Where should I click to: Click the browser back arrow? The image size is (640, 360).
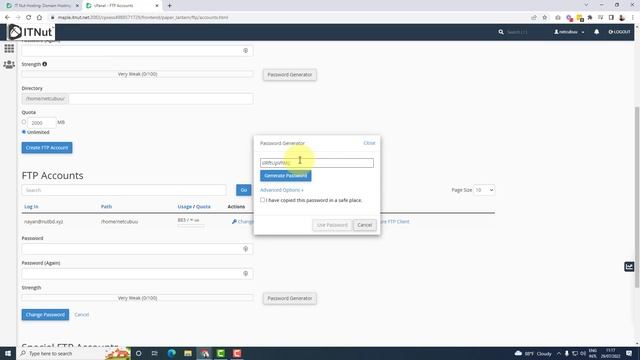(x=7, y=18)
